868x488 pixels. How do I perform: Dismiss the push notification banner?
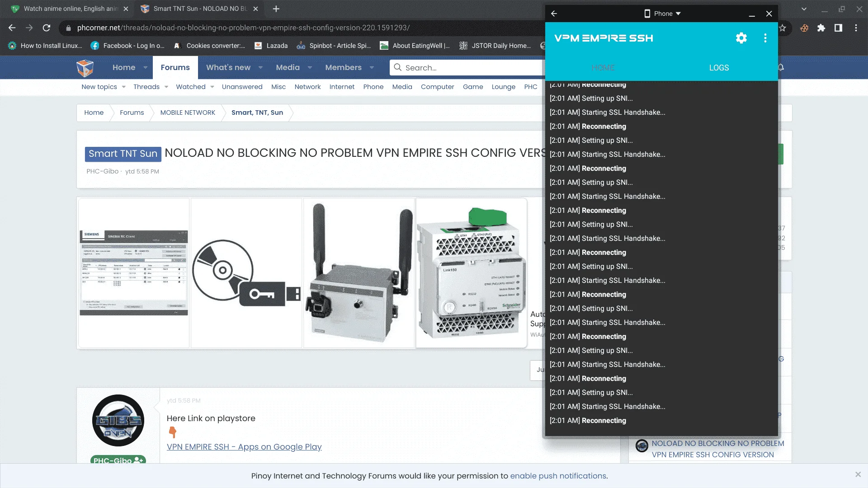858,474
